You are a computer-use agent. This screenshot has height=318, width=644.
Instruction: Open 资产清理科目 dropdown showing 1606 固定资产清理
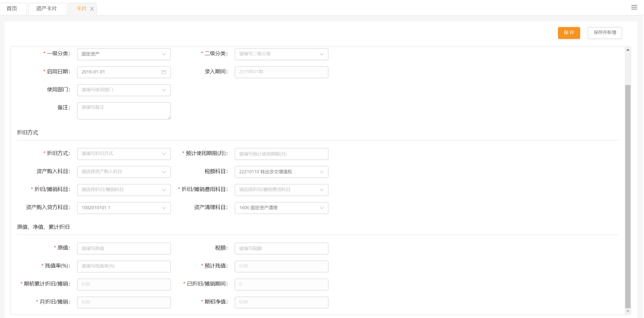[281, 208]
